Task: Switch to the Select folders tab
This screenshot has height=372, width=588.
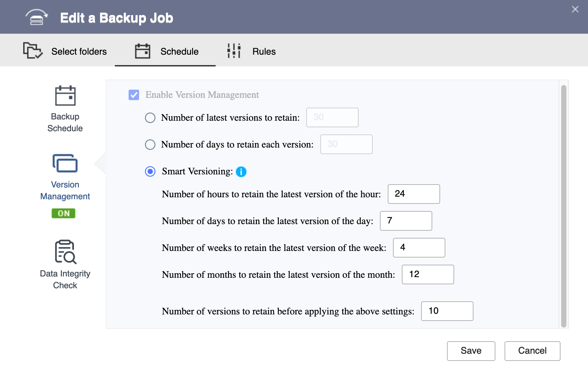Action: (x=79, y=51)
